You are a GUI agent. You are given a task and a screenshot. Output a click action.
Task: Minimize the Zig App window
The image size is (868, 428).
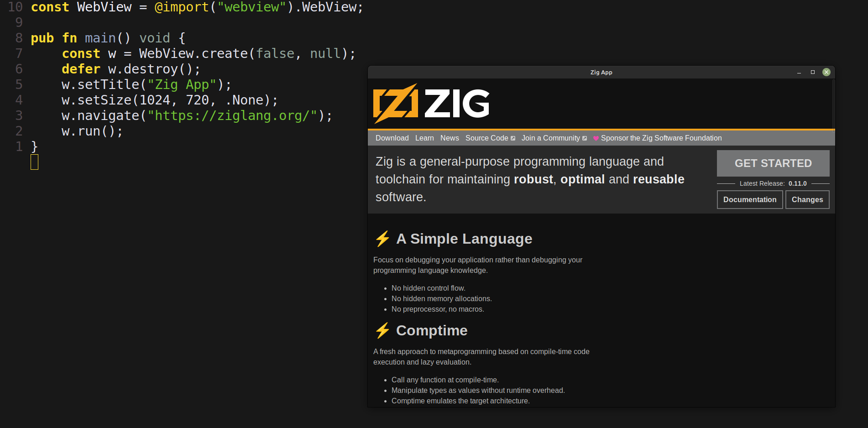pyautogui.click(x=799, y=73)
